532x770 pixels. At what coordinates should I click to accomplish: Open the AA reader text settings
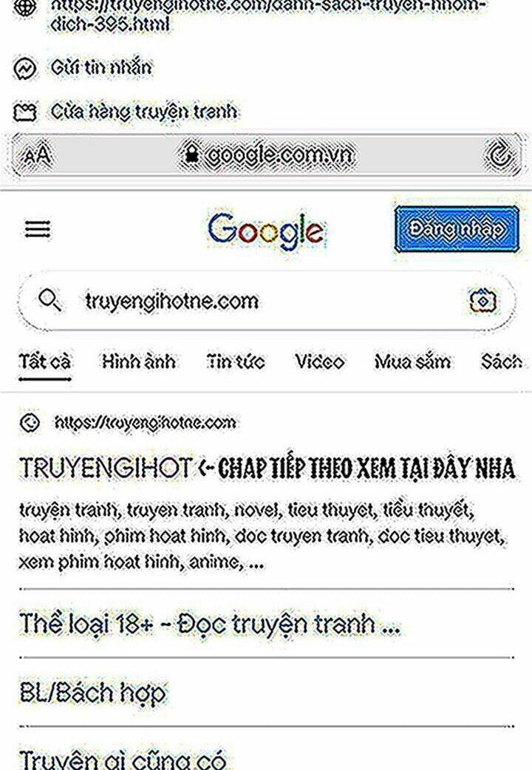click(x=38, y=156)
